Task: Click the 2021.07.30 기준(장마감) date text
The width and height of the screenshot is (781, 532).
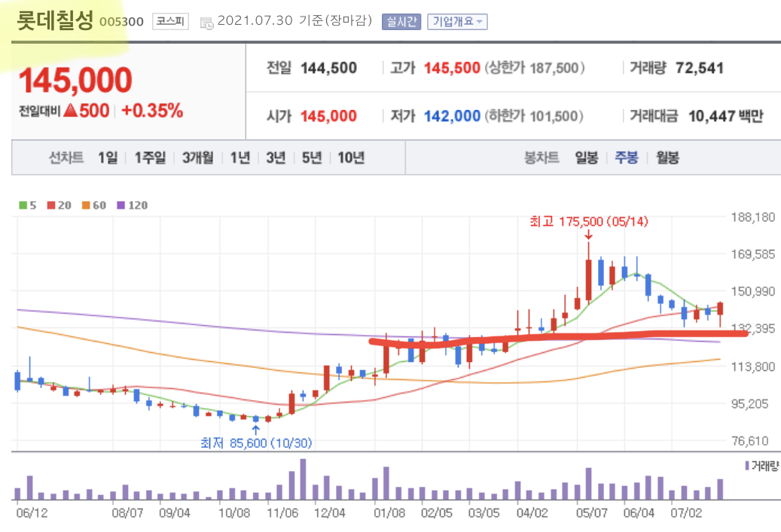Action: pos(295,21)
